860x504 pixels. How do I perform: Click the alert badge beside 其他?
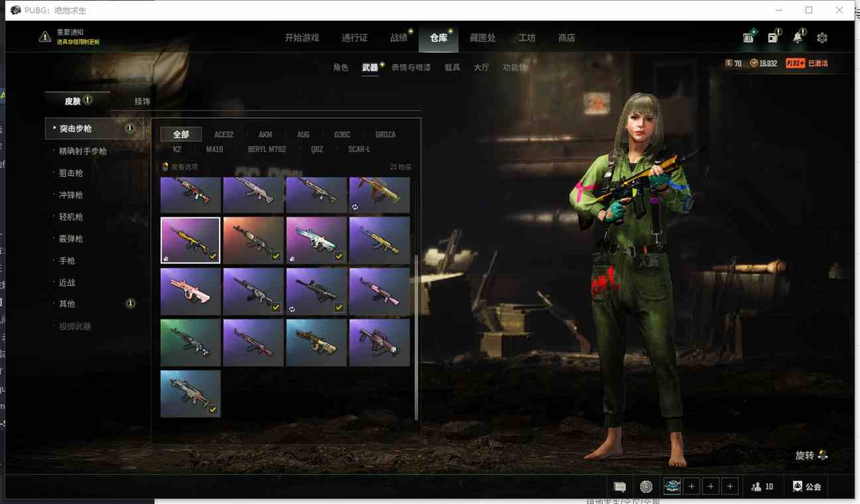(131, 303)
